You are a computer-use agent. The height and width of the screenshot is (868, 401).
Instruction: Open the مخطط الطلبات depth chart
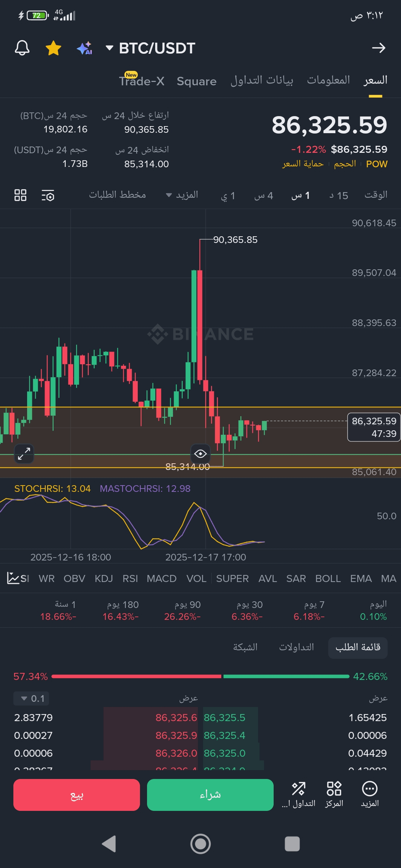(117, 195)
